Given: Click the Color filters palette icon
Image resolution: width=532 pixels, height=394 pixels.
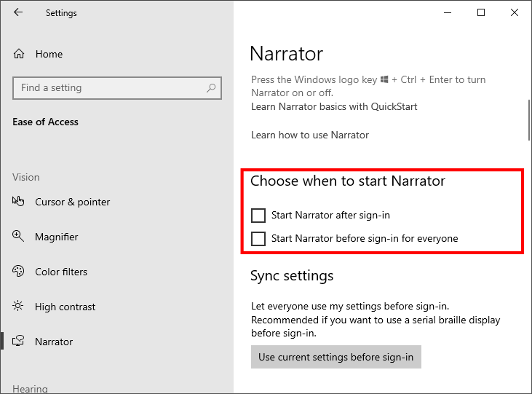Looking at the screenshot, I should click(19, 272).
